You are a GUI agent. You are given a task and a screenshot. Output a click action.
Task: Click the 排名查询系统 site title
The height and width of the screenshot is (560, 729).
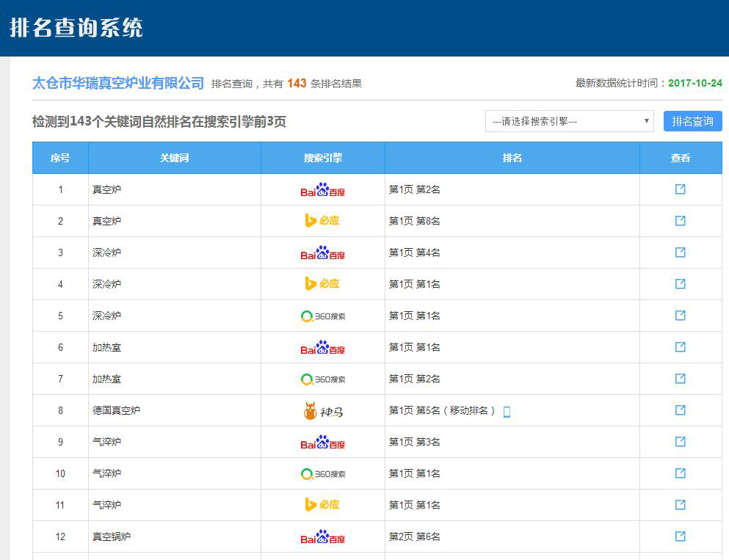[76, 28]
